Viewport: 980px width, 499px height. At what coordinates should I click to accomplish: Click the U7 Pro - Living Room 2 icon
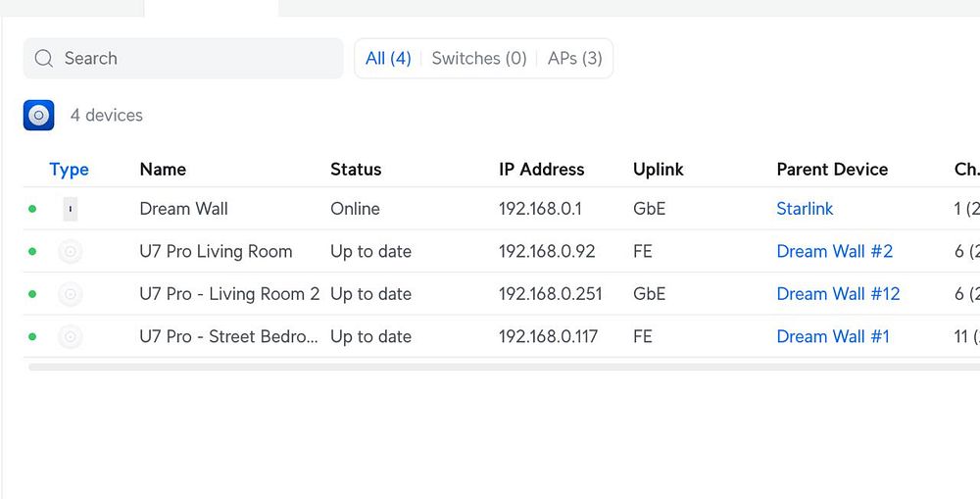point(70,294)
